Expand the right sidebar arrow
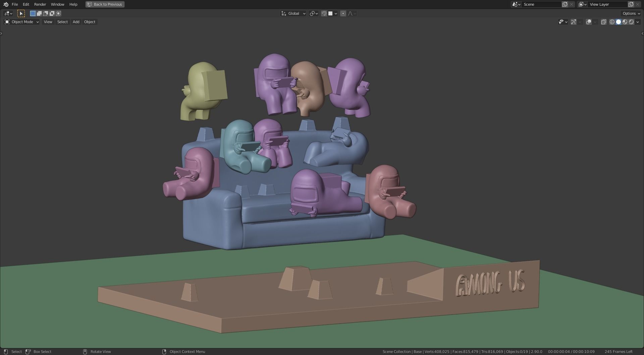This screenshot has height=355, width=644. click(x=642, y=33)
